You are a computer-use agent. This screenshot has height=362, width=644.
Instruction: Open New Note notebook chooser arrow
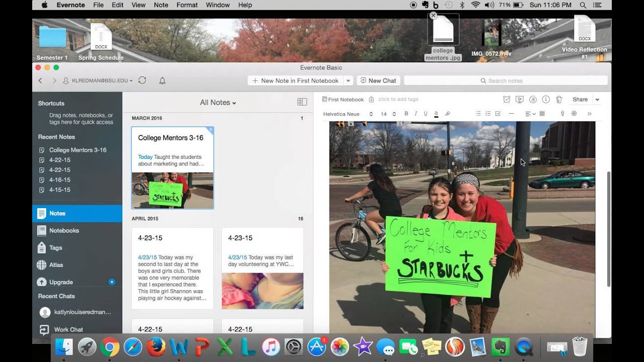(348, 80)
